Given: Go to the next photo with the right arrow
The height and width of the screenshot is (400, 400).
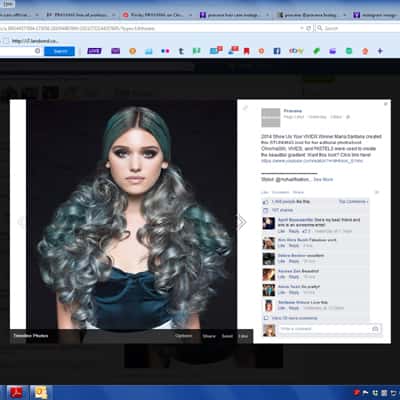Looking at the screenshot, I should [242, 222].
